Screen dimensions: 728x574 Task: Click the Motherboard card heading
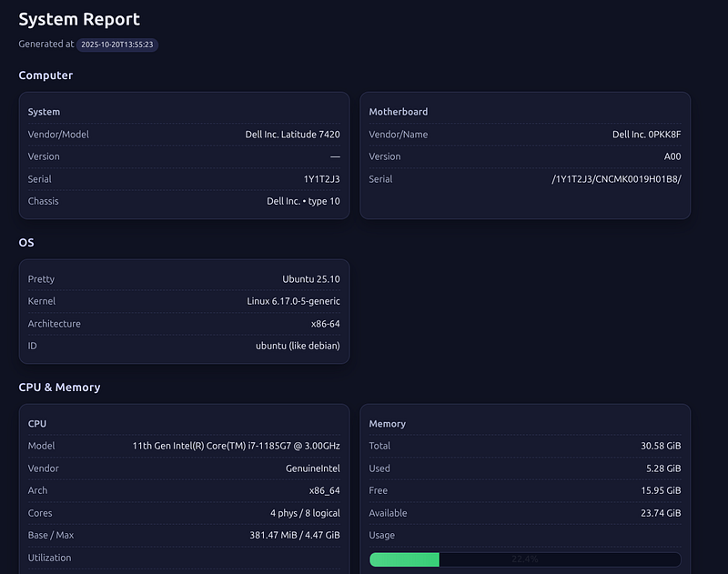tap(399, 112)
